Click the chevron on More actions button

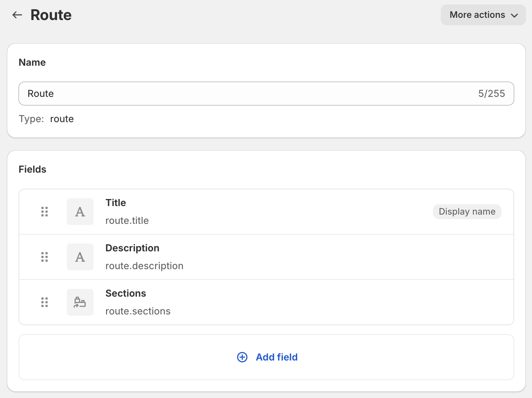515,15
